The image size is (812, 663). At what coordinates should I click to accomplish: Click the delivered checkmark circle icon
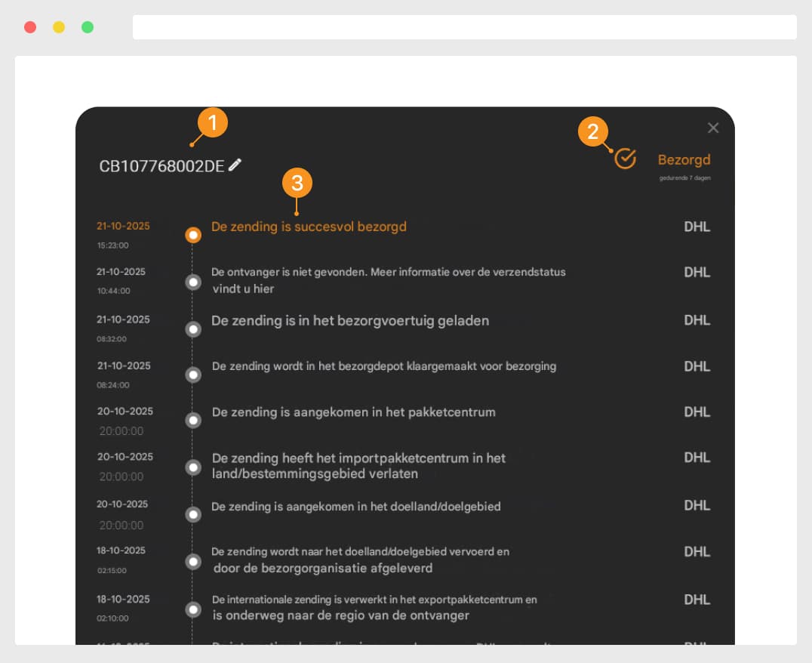pyautogui.click(x=625, y=159)
